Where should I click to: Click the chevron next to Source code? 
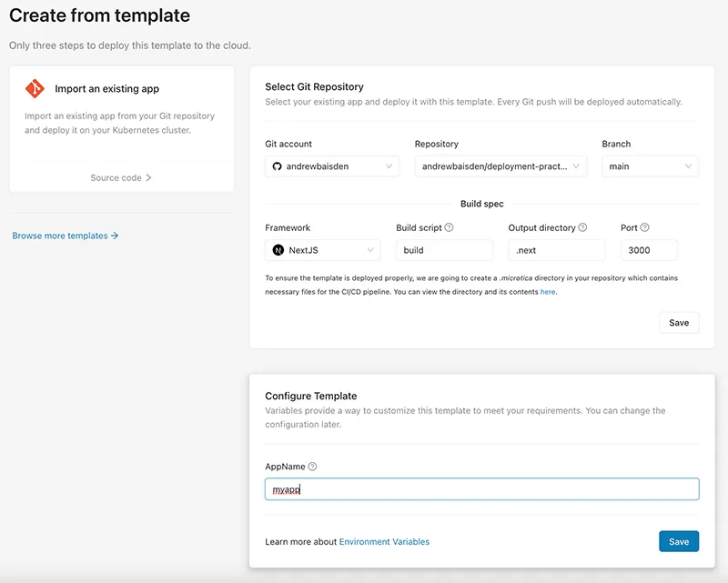pos(148,177)
